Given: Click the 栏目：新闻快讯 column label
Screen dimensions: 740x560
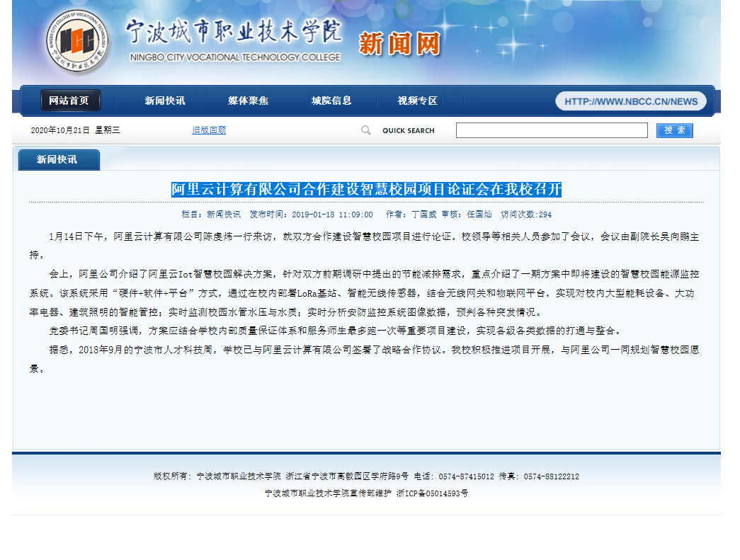Looking at the screenshot, I should point(211,215).
